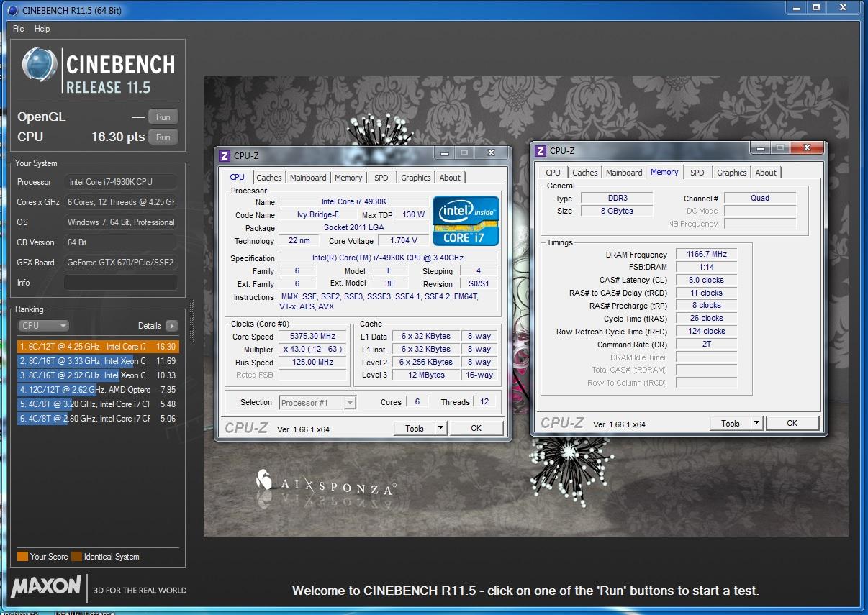Switch to Caches tab in right CPU-Z

click(585, 173)
